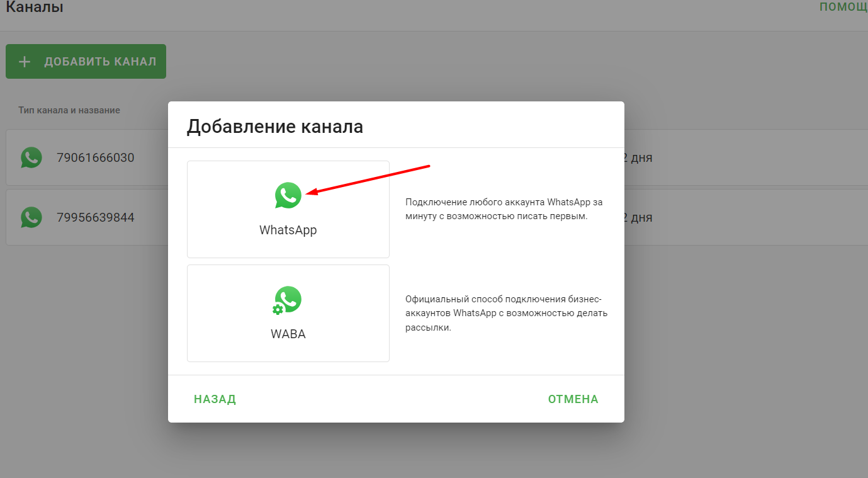Choose the WABA icon with gear
868x478 pixels.
click(x=287, y=300)
